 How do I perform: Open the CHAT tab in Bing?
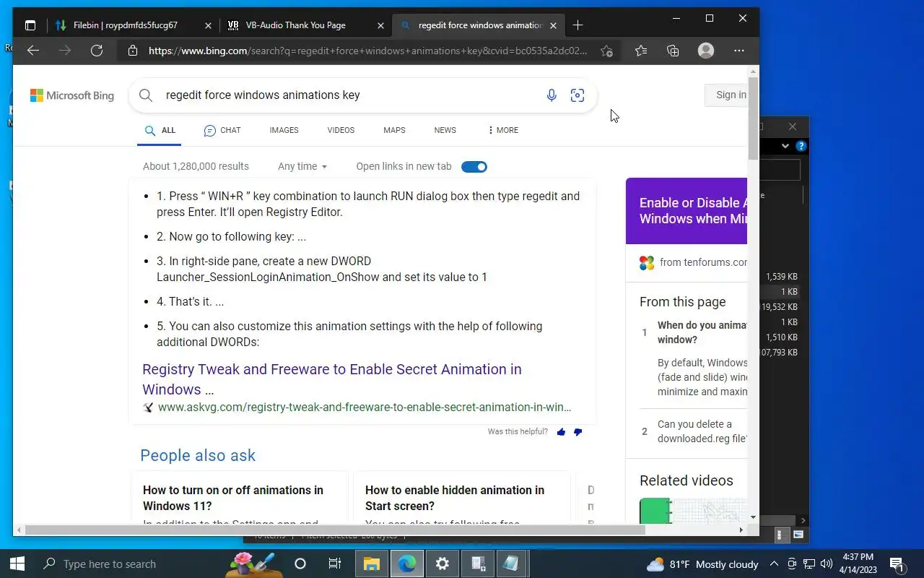(x=222, y=130)
